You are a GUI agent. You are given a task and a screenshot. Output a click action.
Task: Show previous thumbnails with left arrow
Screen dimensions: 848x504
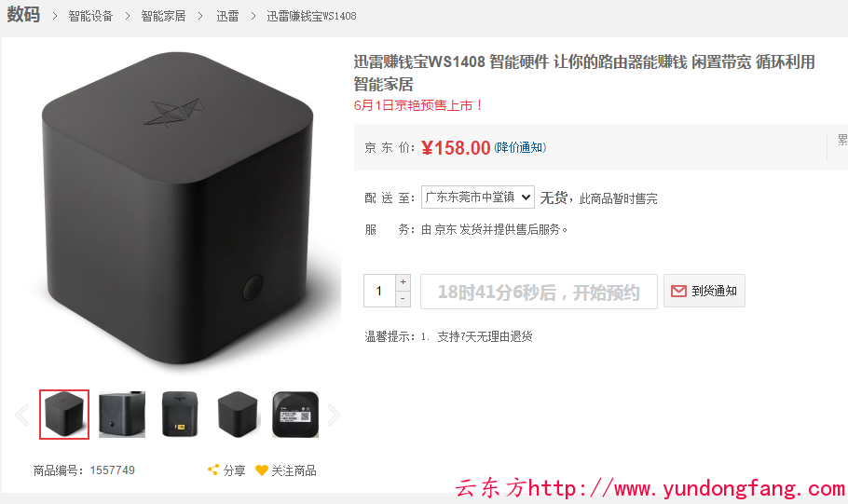pyautogui.click(x=21, y=415)
